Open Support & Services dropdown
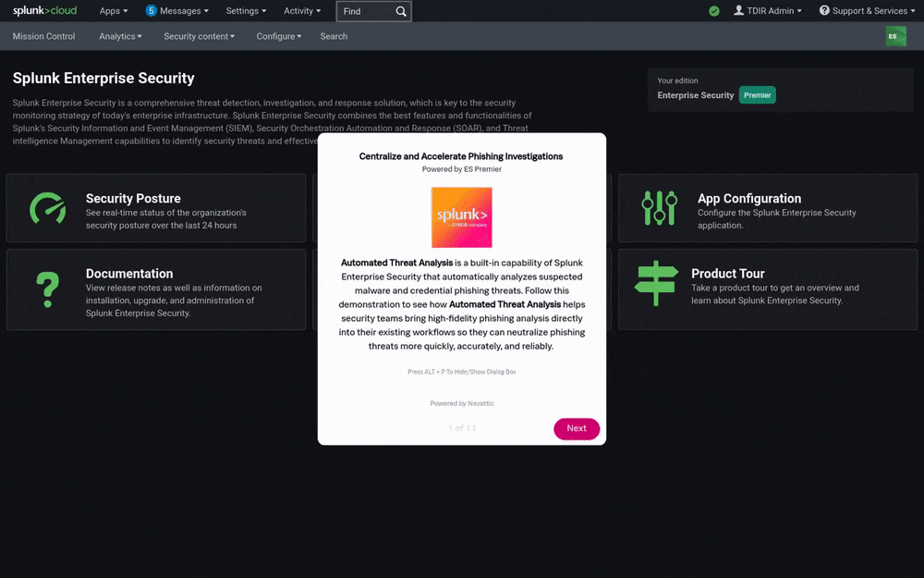 pos(867,11)
